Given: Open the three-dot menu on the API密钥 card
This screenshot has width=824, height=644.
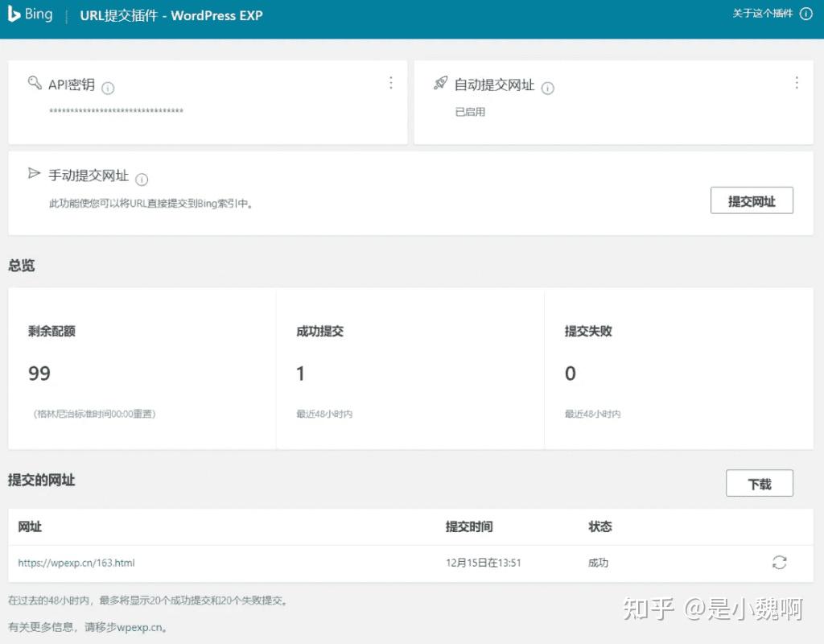Looking at the screenshot, I should 391,83.
